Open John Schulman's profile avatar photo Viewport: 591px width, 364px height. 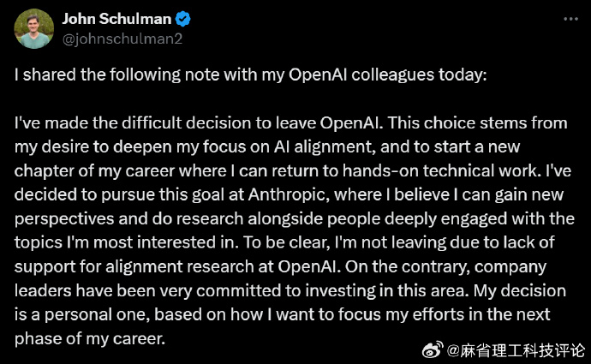34,28
